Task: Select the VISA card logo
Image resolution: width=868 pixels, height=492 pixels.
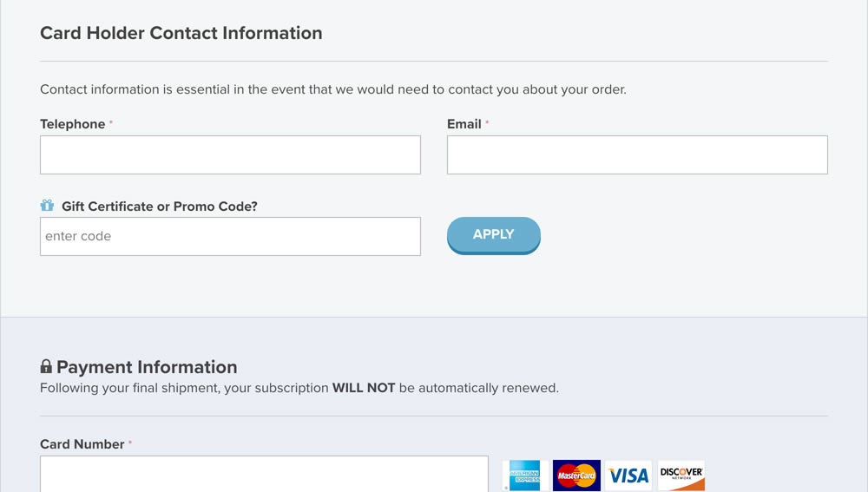Action: (x=628, y=476)
